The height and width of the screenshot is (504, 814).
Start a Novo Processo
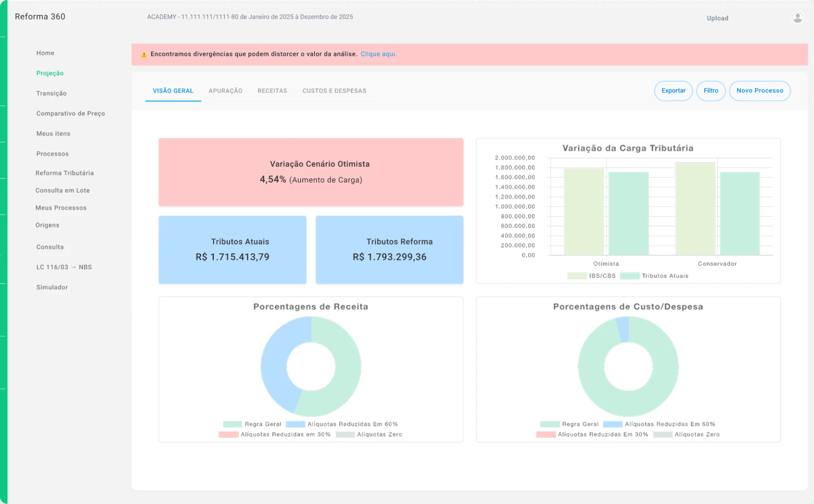click(x=760, y=91)
